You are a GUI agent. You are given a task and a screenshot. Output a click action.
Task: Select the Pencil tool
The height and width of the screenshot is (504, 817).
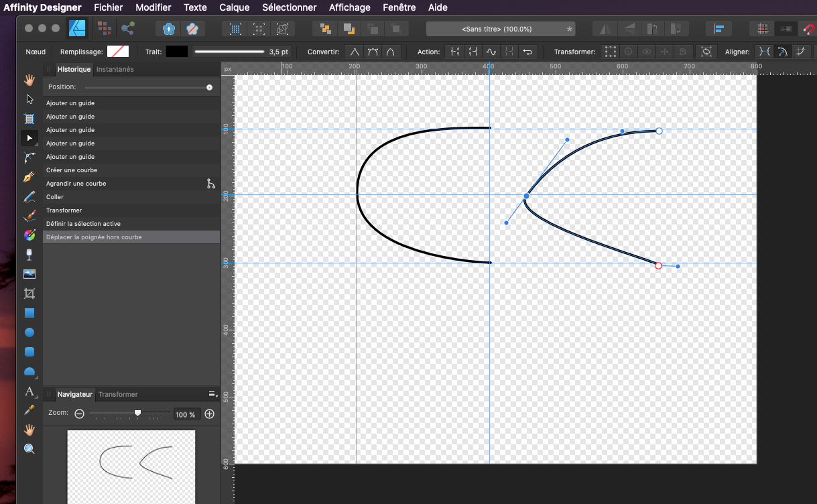click(29, 196)
